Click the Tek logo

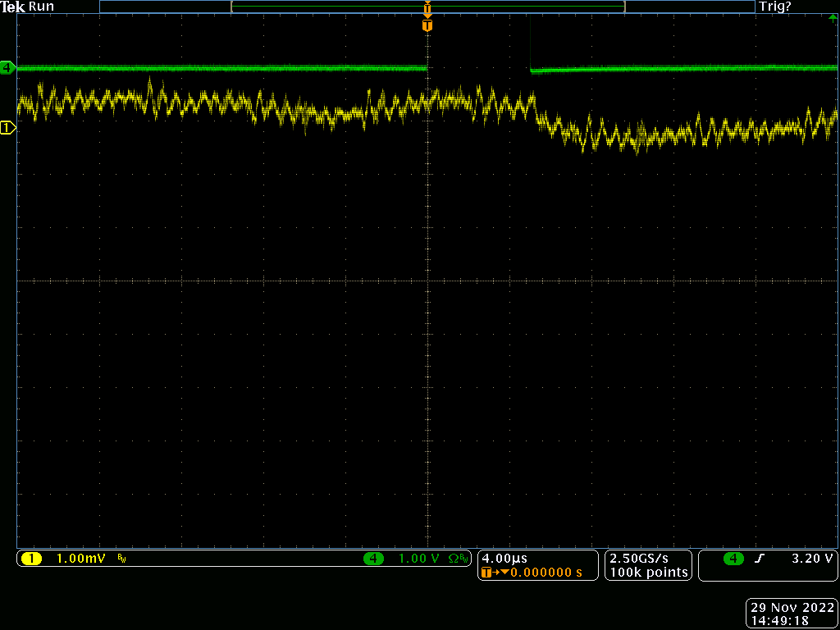[13, 7]
